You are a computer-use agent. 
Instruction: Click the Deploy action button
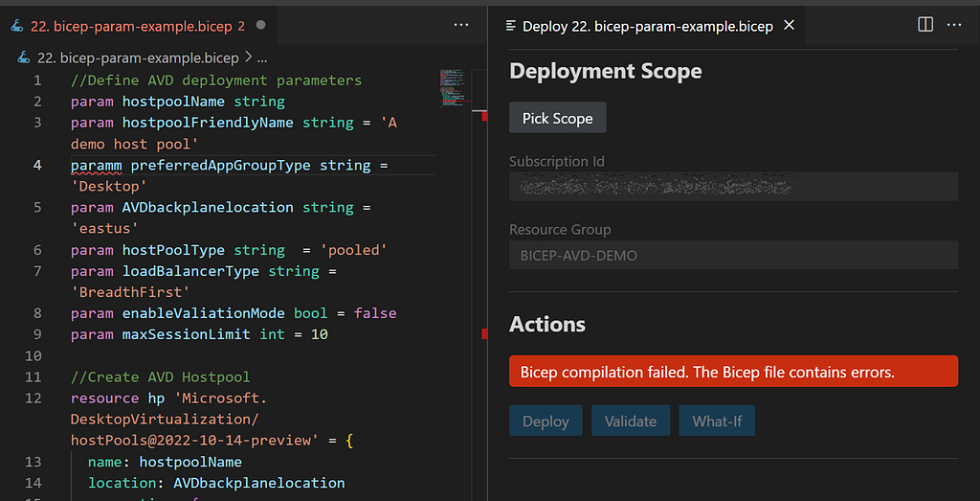pyautogui.click(x=546, y=421)
